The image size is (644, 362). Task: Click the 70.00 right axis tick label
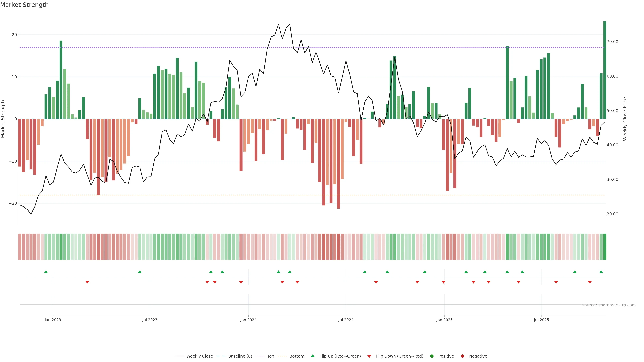612,42
